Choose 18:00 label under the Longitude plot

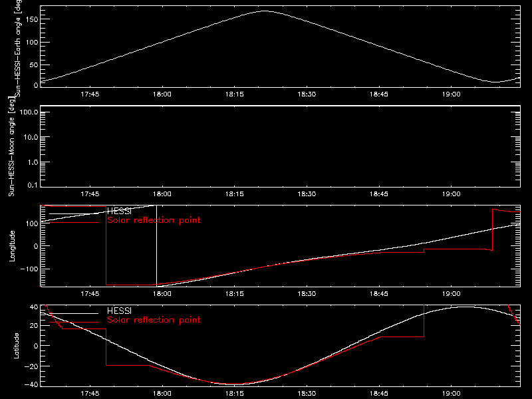click(x=162, y=293)
